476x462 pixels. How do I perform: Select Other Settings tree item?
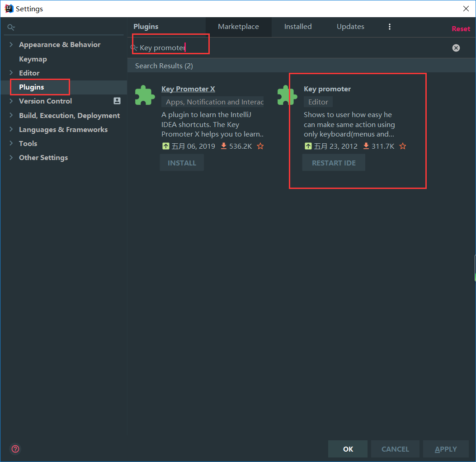click(43, 158)
